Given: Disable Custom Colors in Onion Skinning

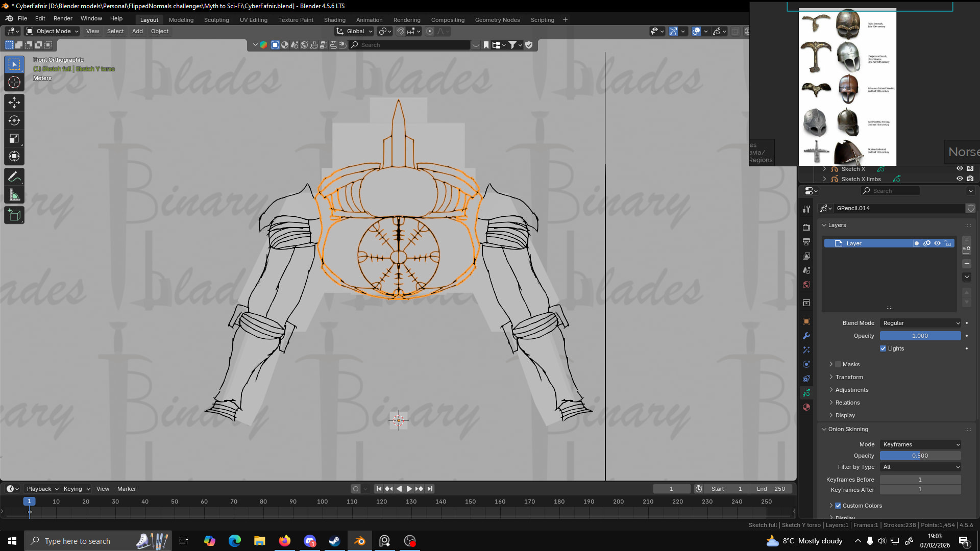Looking at the screenshot, I should (x=838, y=506).
